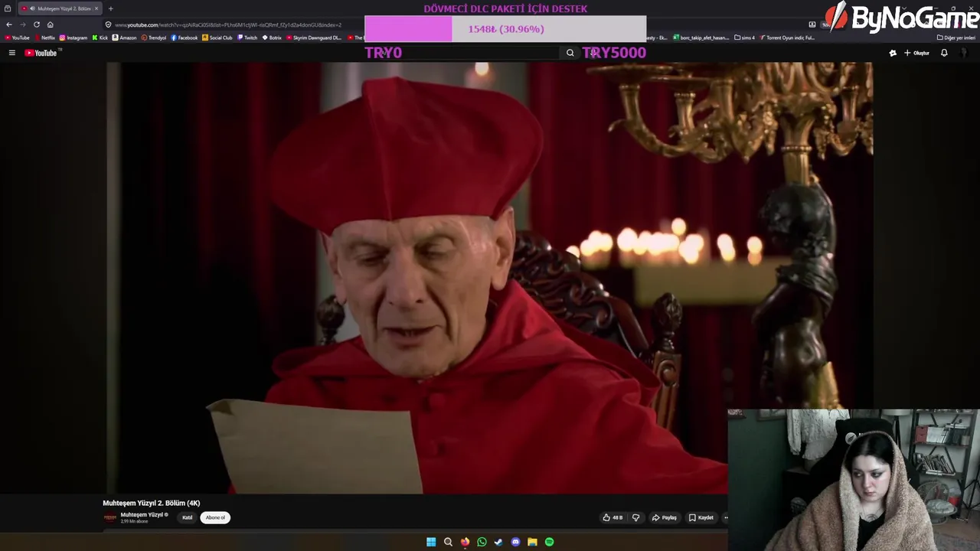Open Firefox from the taskbar
Image resolution: width=980 pixels, height=551 pixels.
tap(465, 542)
